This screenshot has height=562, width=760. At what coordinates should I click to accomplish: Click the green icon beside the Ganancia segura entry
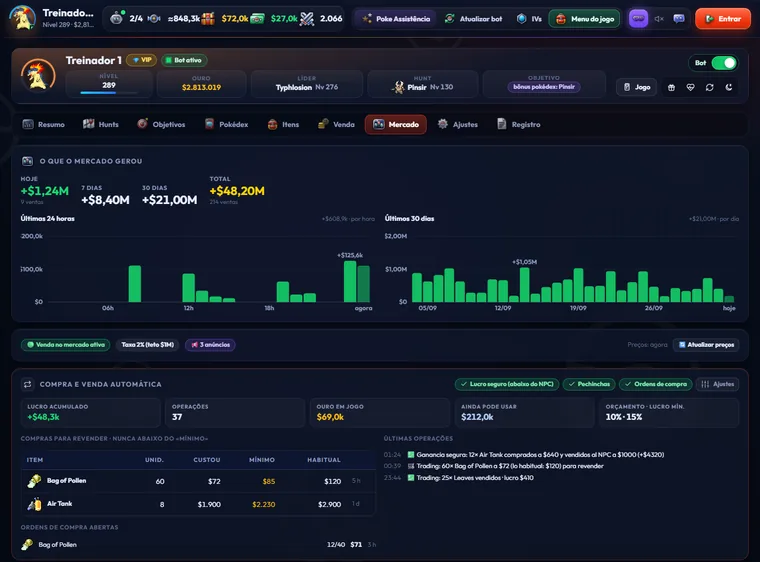(x=411, y=455)
